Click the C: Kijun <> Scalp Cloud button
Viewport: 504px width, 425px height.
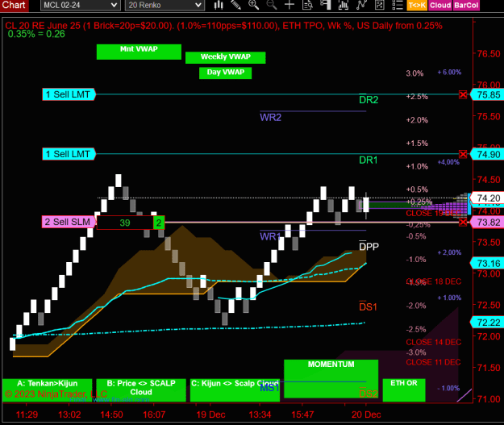coord(235,390)
